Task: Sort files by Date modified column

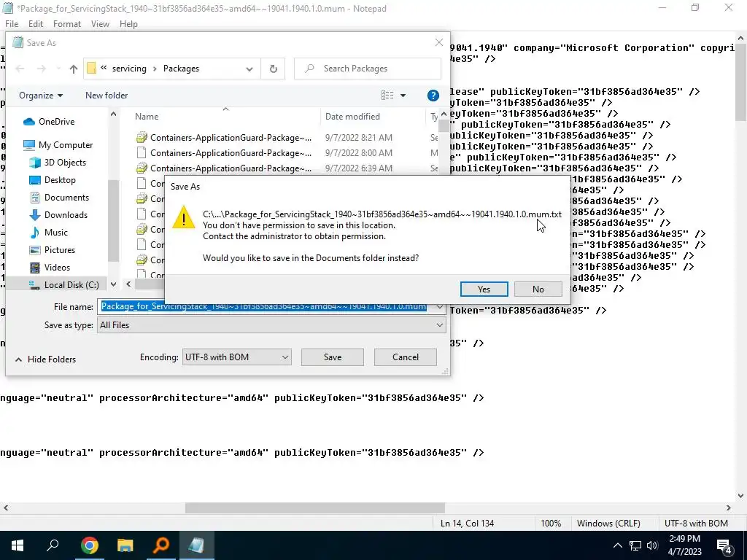Action: [352, 117]
